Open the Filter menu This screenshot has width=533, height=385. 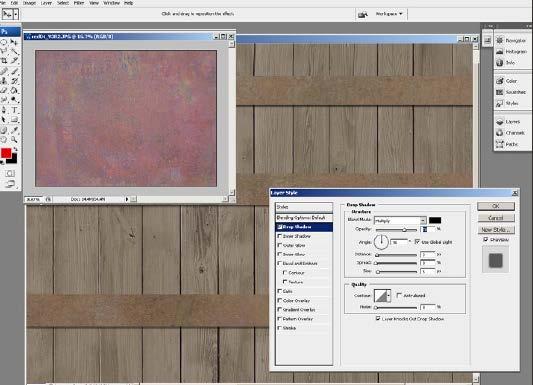79,3
